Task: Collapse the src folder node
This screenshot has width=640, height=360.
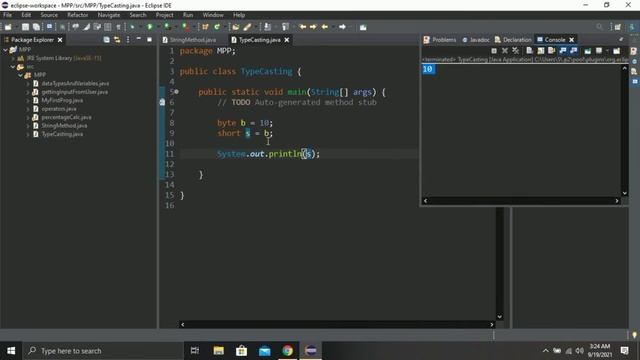Action: (13, 67)
